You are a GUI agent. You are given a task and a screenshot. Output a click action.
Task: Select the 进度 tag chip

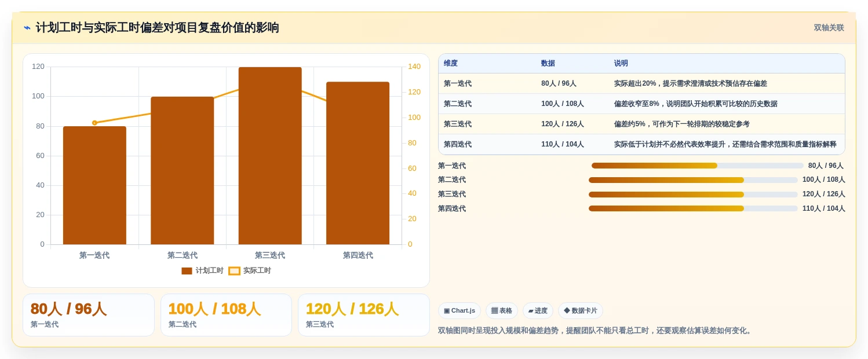(538, 311)
